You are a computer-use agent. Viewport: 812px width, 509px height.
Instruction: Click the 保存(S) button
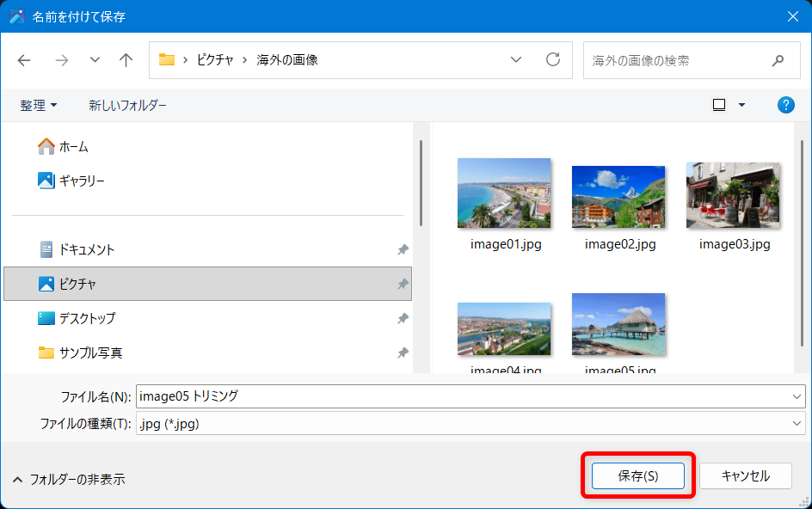[x=638, y=475]
